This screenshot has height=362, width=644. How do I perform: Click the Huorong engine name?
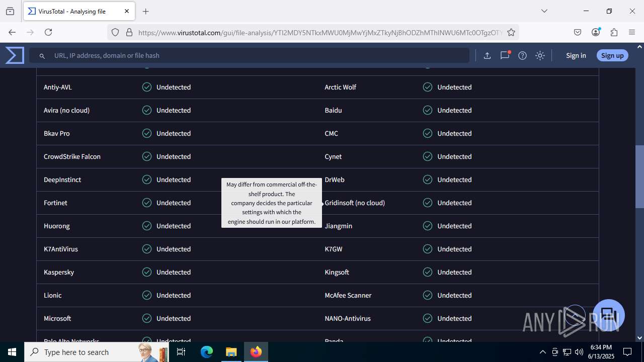point(57,226)
